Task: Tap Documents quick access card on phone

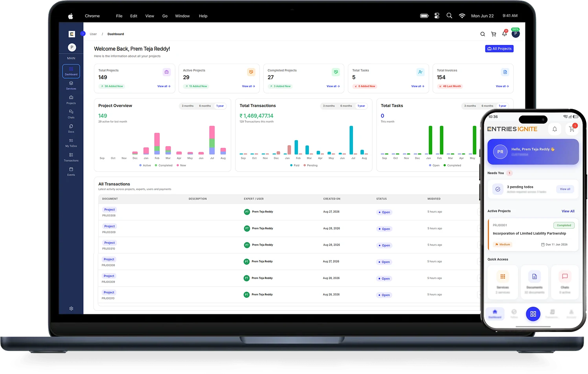Action: point(535,282)
